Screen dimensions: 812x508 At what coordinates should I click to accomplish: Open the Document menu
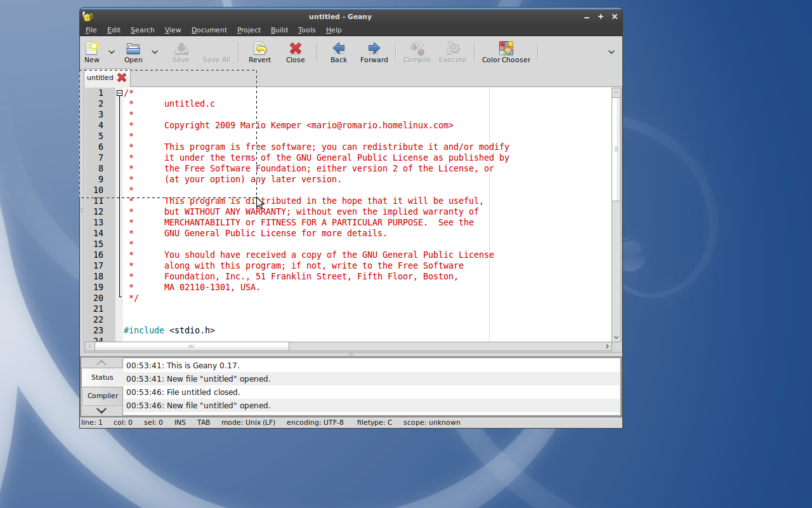(x=209, y=30)
